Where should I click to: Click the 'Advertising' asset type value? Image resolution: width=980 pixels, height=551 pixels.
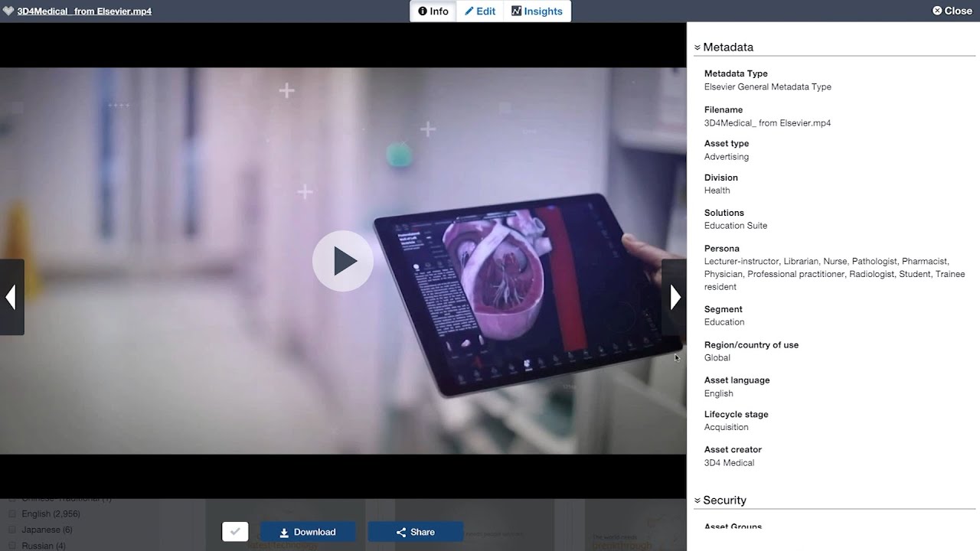click(x=727, y=156)
